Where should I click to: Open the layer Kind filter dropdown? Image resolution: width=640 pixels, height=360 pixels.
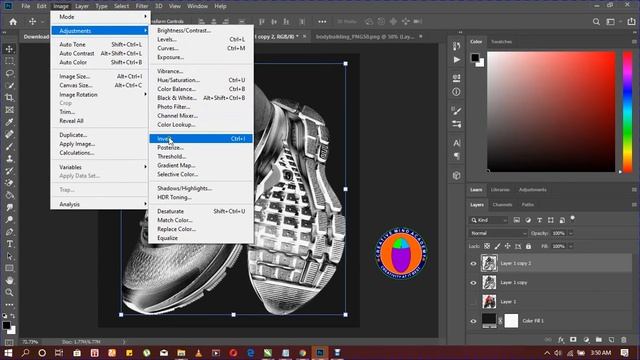pos(489,220)
